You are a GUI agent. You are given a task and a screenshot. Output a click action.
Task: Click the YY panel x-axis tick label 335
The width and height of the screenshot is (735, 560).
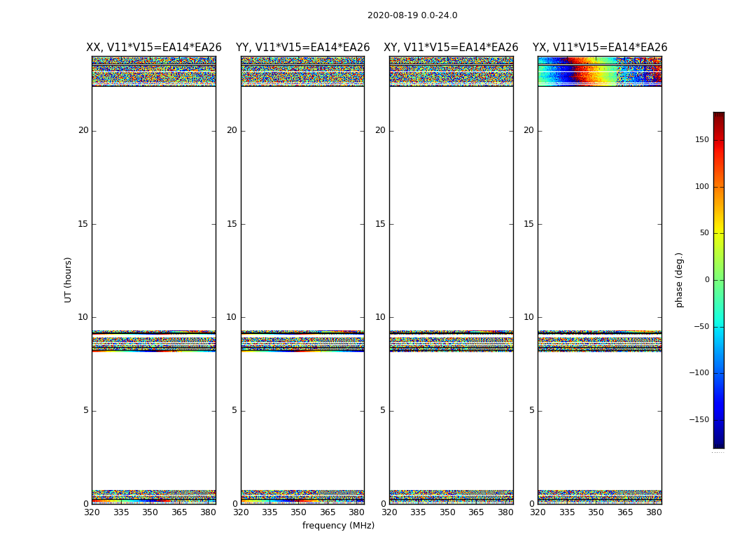click(269, 512)
